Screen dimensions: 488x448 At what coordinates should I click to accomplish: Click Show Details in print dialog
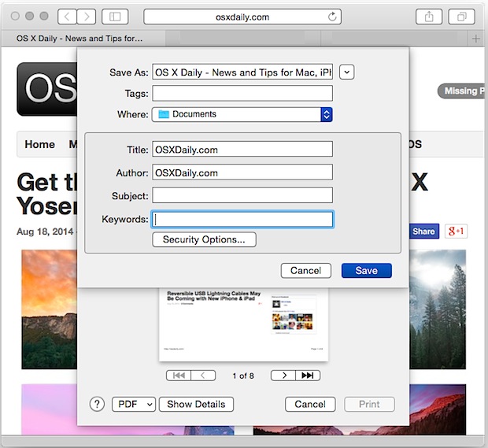(196, 404)
